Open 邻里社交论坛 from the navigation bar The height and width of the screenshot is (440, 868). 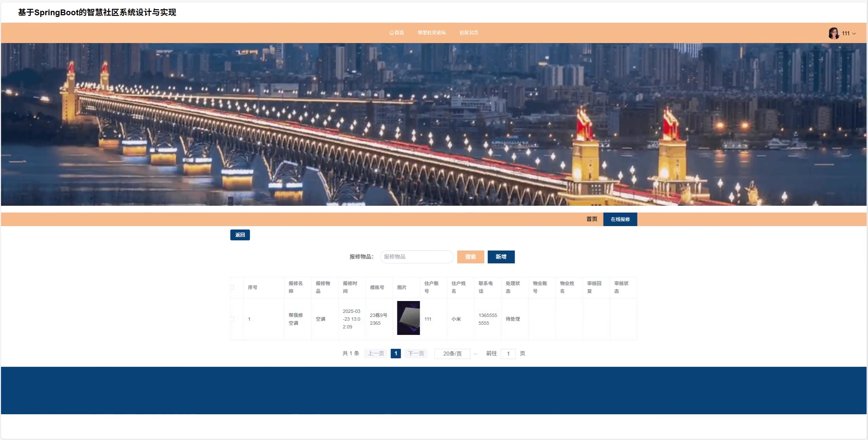(x=432, y=33)
